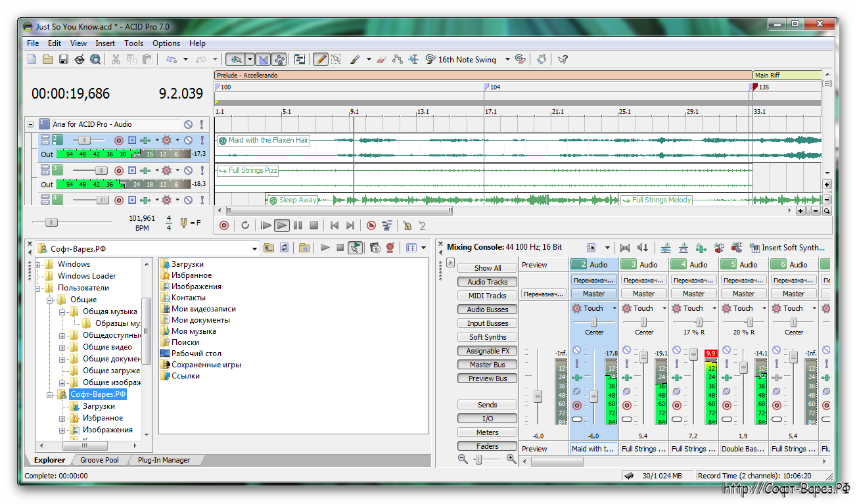The height and width of the screenshot is (504, 857).
Task: Open the snapping options dropdown arrow
Action: pos(250,59)
